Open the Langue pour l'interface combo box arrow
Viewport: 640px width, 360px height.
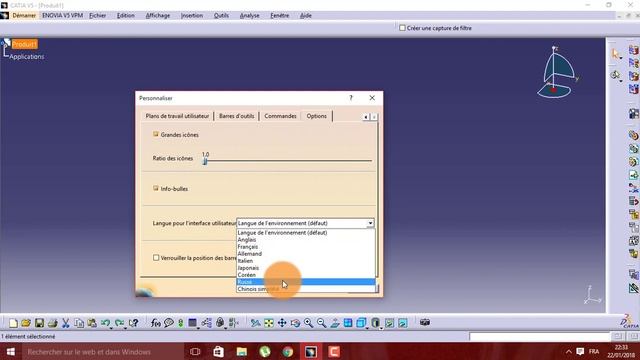(x=370, y=223)
